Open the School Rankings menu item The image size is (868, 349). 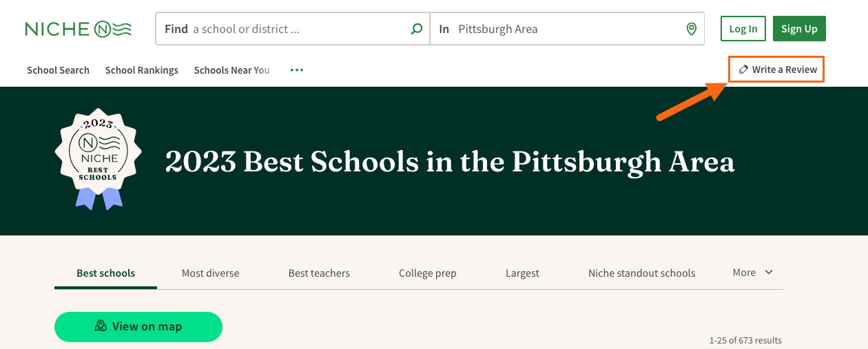[x=142, y=70]
